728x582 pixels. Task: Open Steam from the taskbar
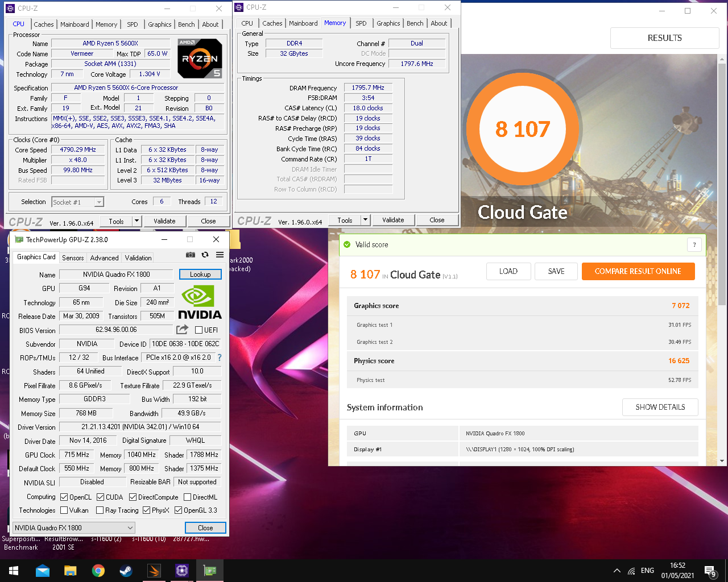point(126,571)
